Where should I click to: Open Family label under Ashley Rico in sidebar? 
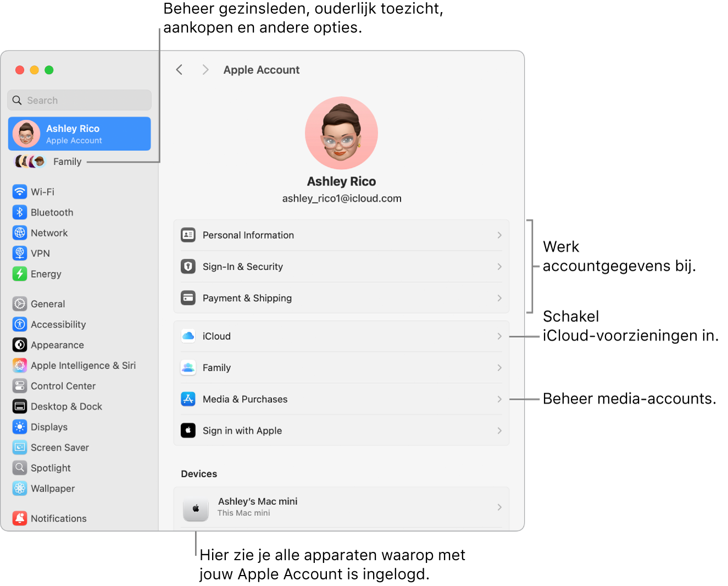pos(67,161)
